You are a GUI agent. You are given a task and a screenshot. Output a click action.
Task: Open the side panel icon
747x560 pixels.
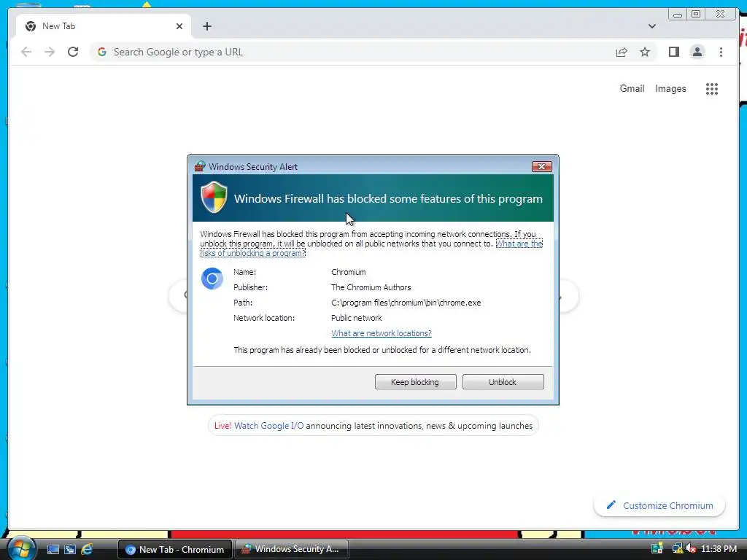pos(673,52)
